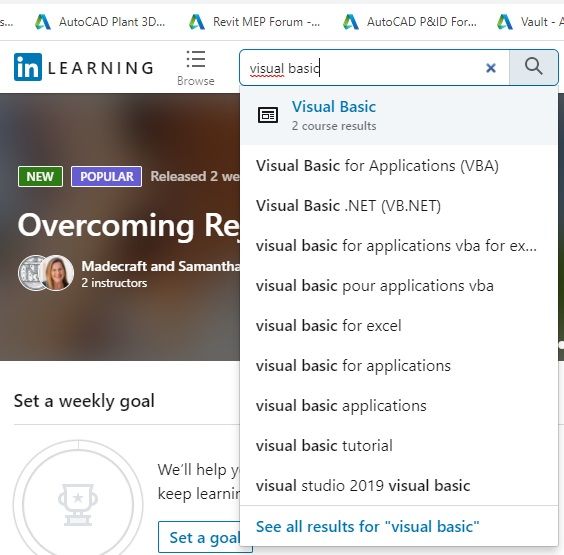Click See all results for "visual basic"
The width and height of the screenshot is (564, 555).
click(367, 527)
